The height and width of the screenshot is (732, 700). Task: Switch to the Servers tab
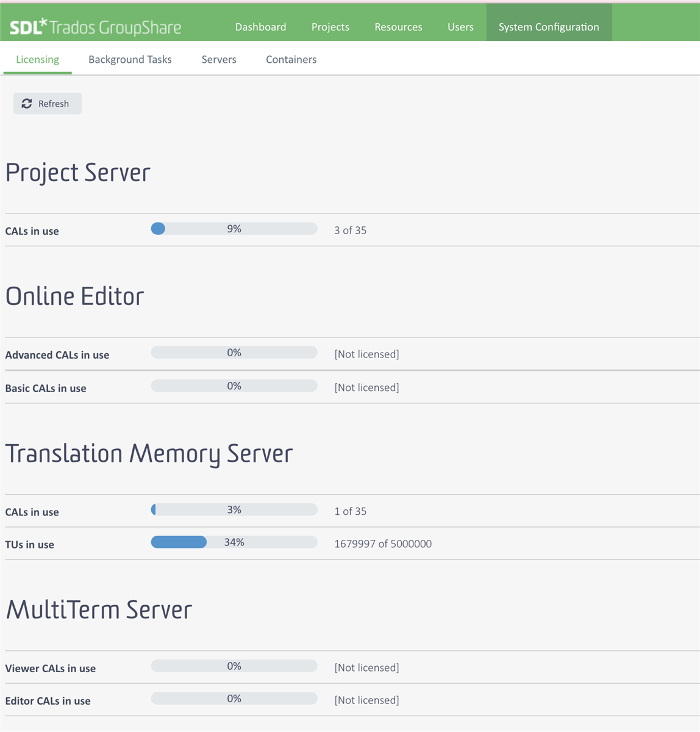click(219, 59)
